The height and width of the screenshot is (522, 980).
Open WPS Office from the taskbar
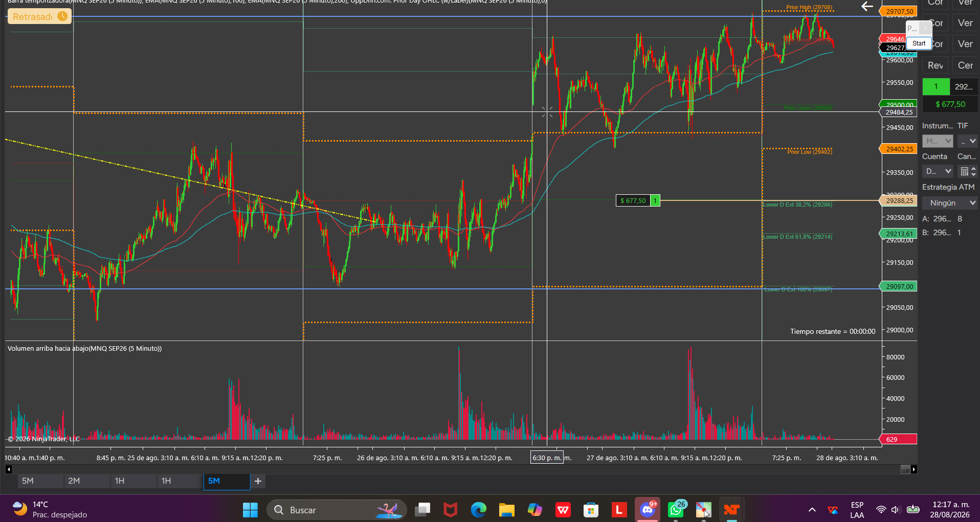pyautogui.click(x=563, y=510)
